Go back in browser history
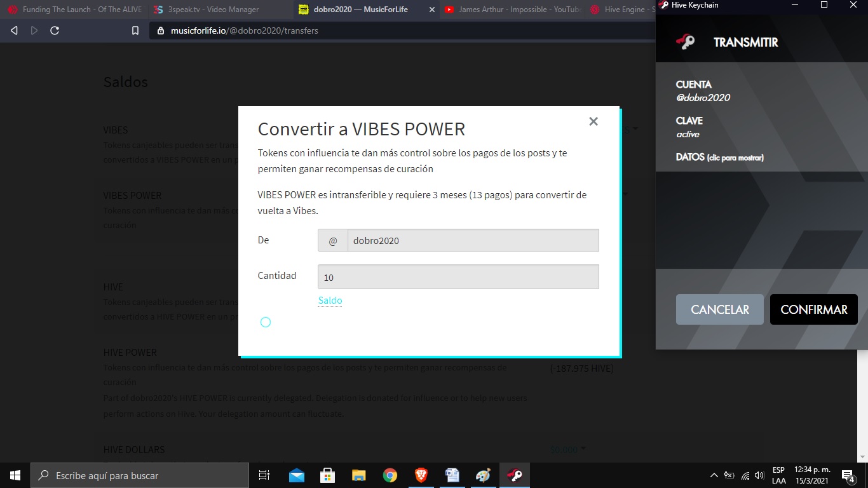Screen dimensions: 868x488 pos(15,30)
